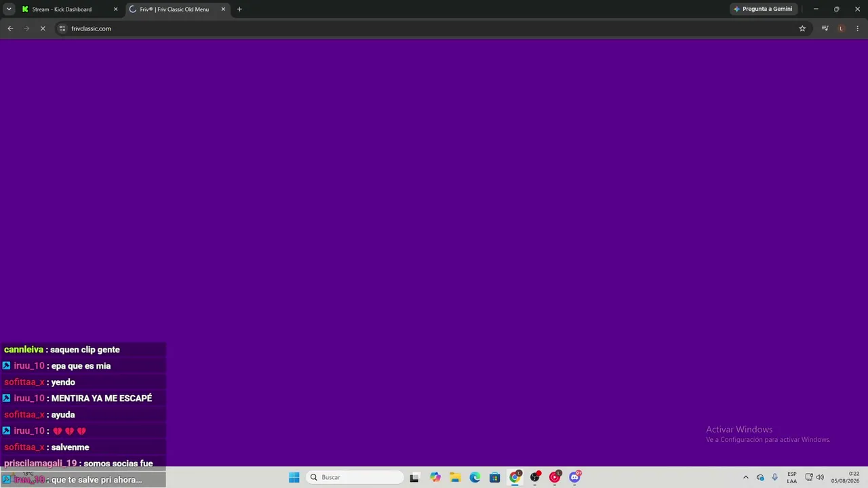Expand the tab search dropdown
The image size is (868, 488).
[x=9, y=9]
